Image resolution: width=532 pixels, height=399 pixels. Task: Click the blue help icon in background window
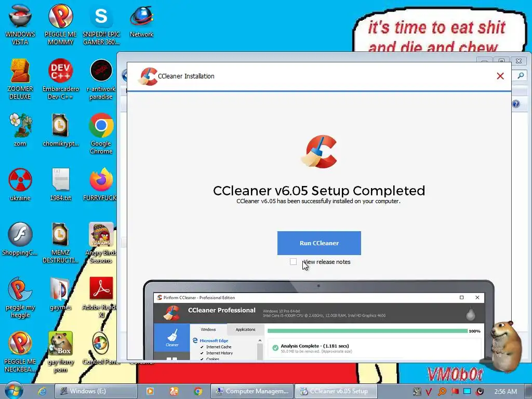pyautogui.click(x=516, y=104)
